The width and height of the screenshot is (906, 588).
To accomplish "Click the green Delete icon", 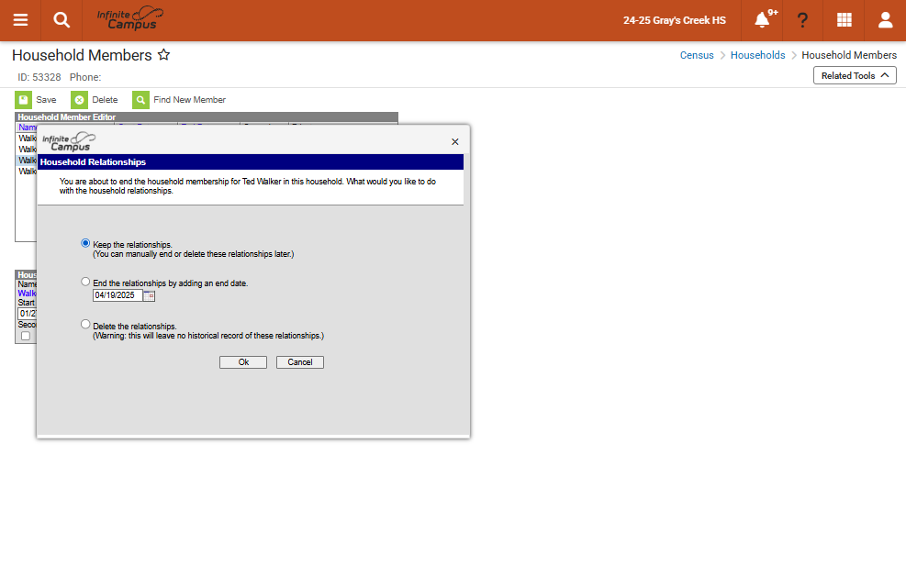I will click(80, 100).
